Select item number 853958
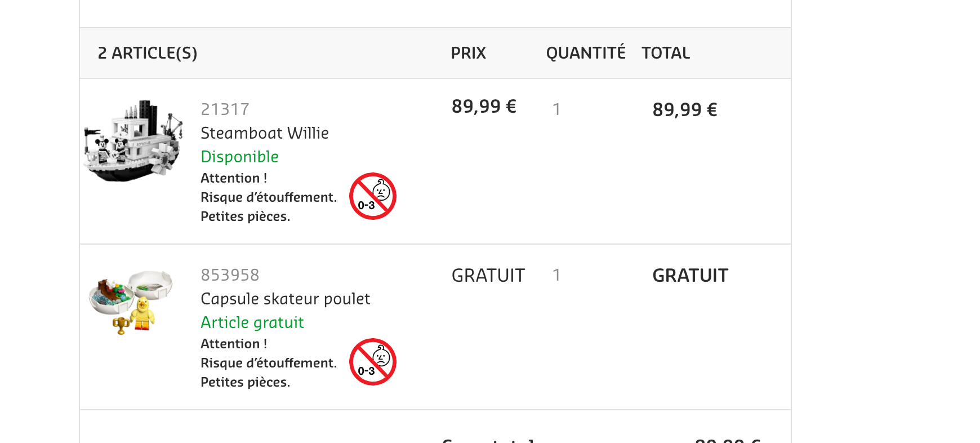 (x=230, y=275)
